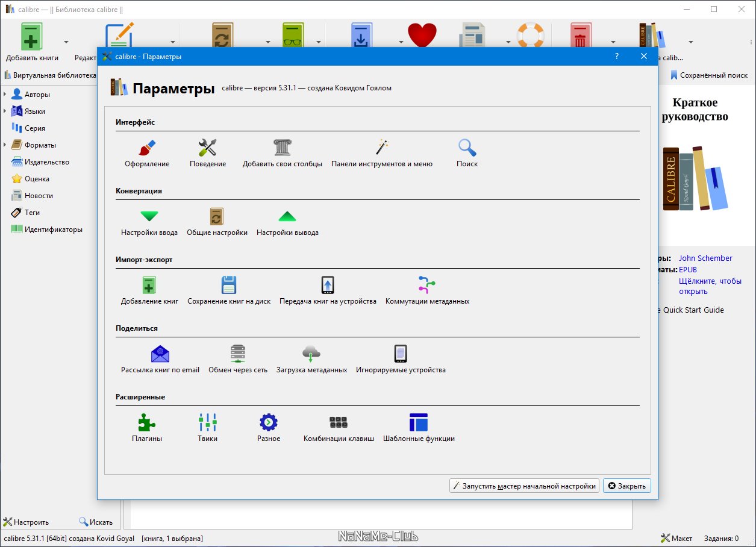Screen dimensions: 756x547
Task: Select Серия in the tag browser
Action: (35, 128)
